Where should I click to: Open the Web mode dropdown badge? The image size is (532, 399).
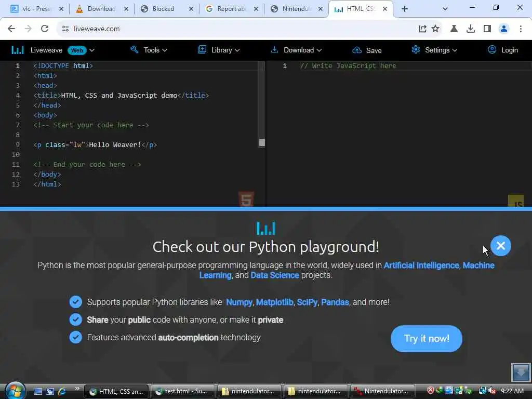pos(81,50)
